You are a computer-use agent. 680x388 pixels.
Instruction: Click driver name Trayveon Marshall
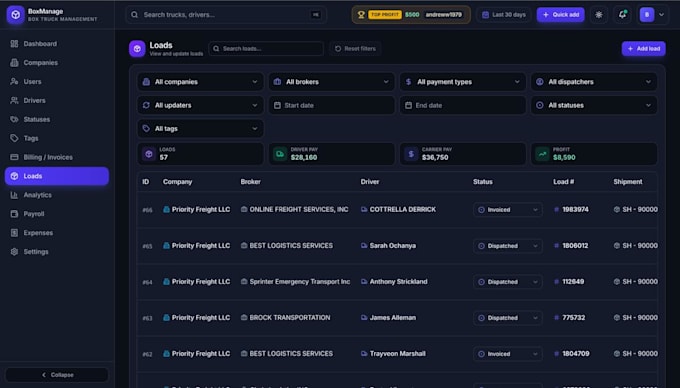[397, 353]
